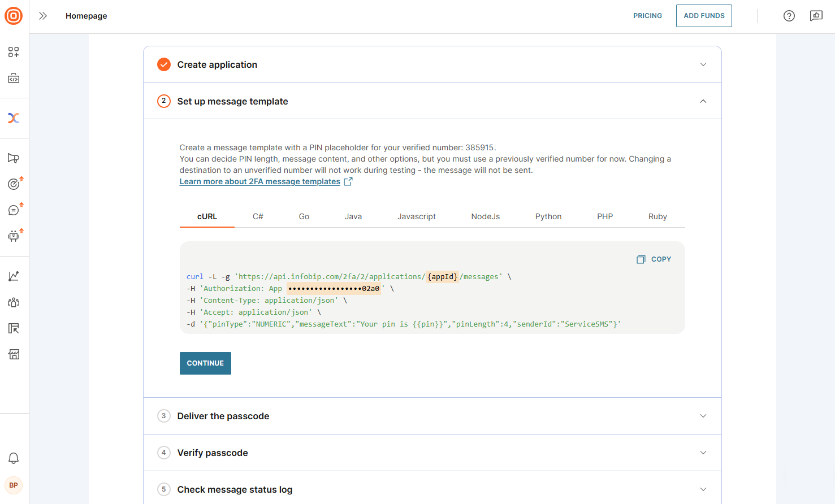Click the Verify passcode heading
Viewport: 835px width, 504px height.
pos(213,453)
